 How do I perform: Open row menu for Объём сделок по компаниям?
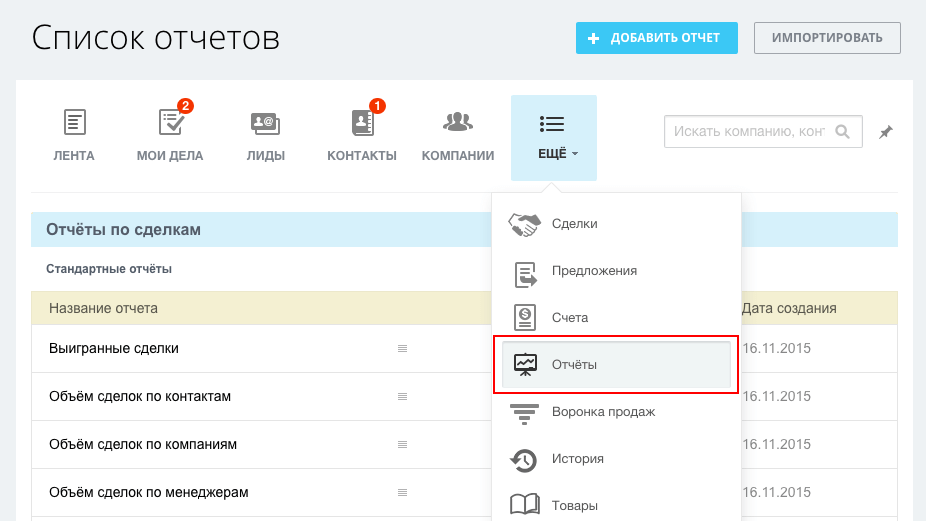tap(402, 444)
